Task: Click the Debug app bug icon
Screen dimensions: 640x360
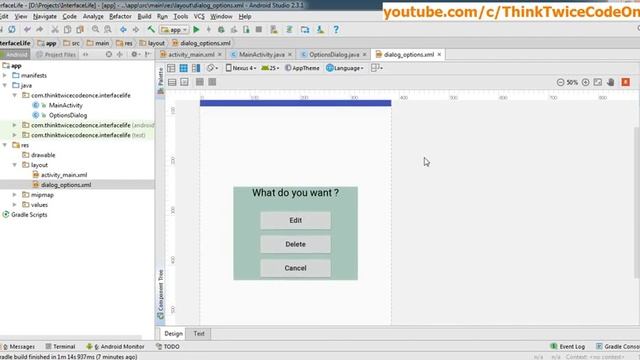Action: [x=221, y=29]
